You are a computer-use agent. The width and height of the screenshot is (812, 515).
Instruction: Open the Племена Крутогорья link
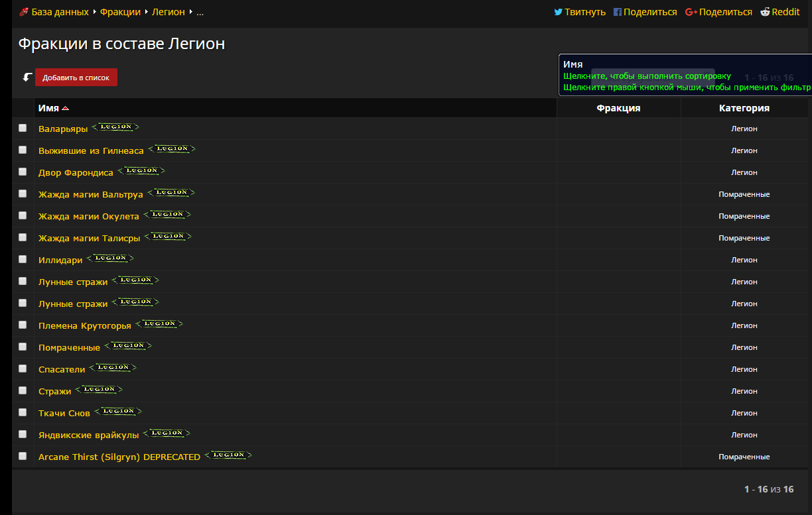pos(85,325)
